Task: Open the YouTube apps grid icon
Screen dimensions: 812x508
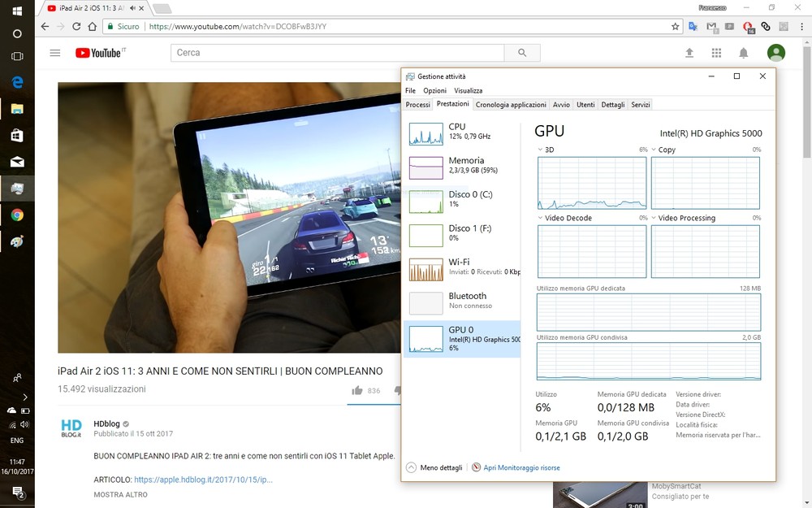Action: coord(716,53)
